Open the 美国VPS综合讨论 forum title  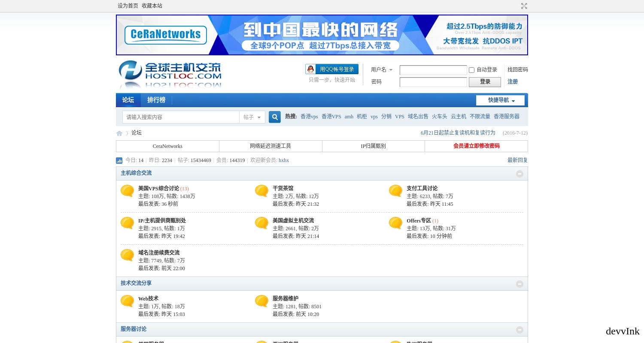point(158,189)
